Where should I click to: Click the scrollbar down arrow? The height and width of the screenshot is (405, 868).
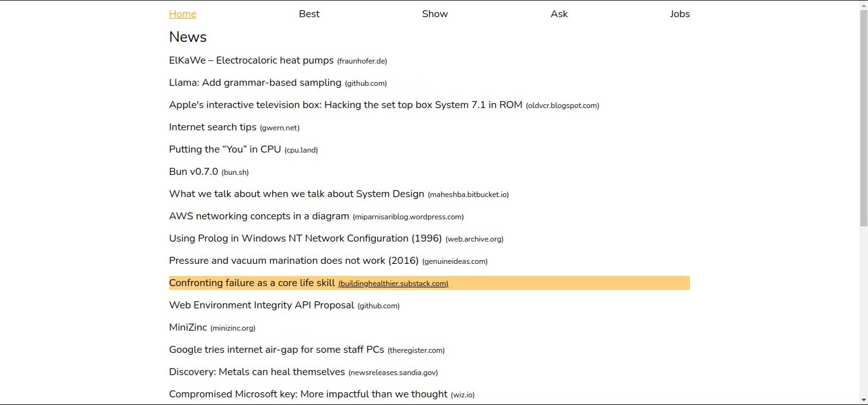click(x=864, y=400)
